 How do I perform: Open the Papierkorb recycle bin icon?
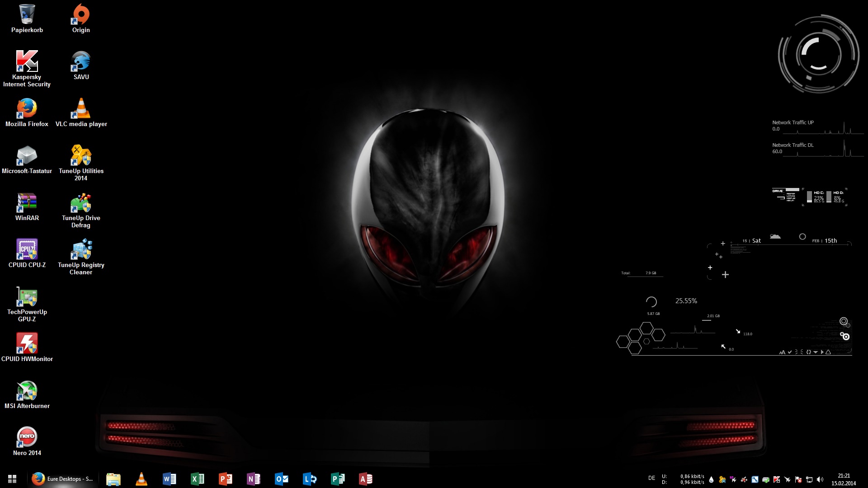(x=27, y=19)
